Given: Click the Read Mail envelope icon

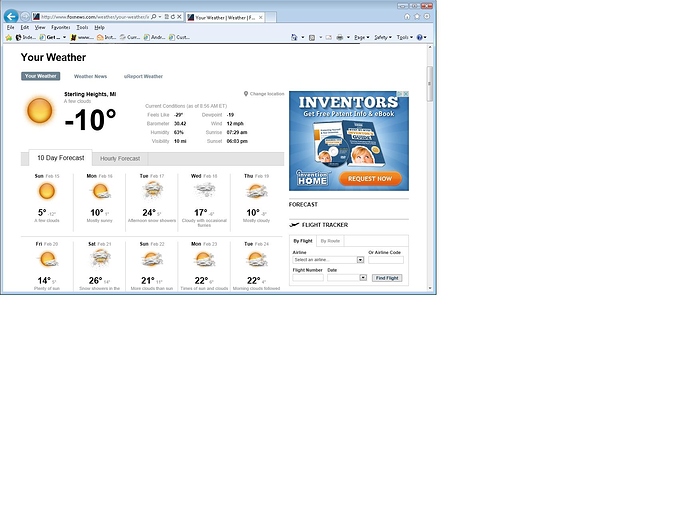Looking at the screenshot, I should tap(329, 37).
